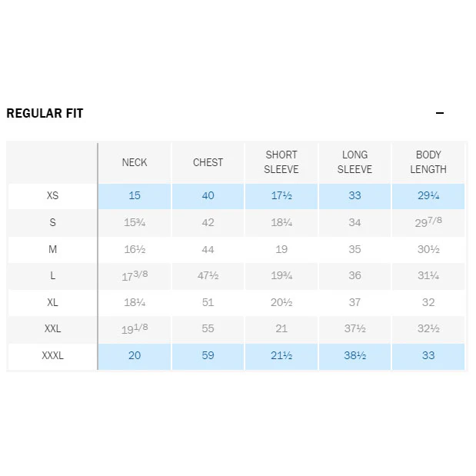The height and width of the screenshot is (476, 476).
Task: Select the XL size row label
Action: 52,302
